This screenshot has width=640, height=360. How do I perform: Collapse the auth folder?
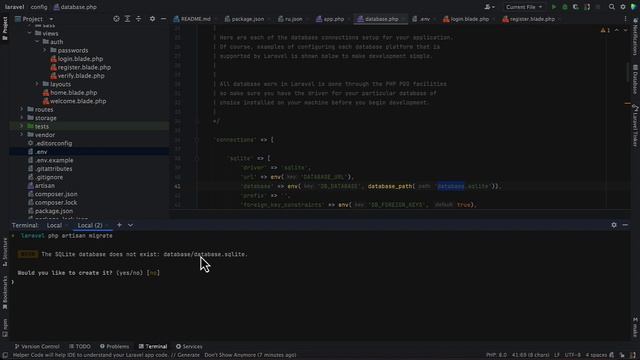37,42
